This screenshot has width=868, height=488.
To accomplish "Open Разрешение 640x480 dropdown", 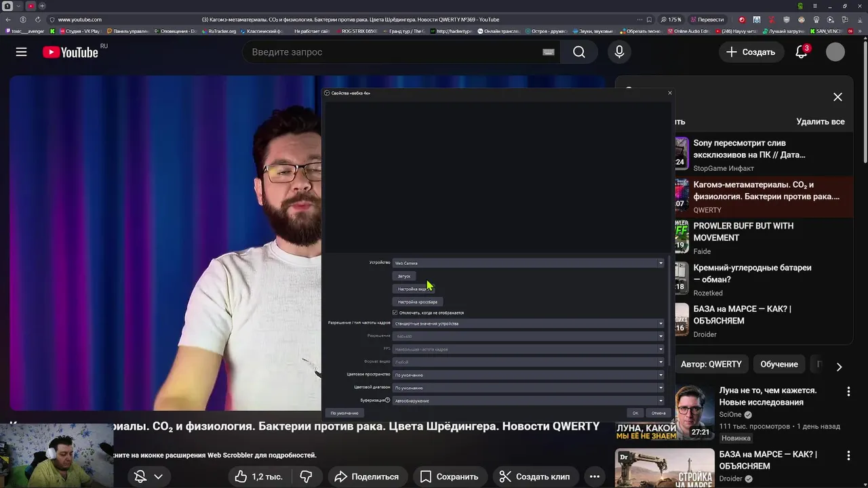I will [x=528, y=336].
